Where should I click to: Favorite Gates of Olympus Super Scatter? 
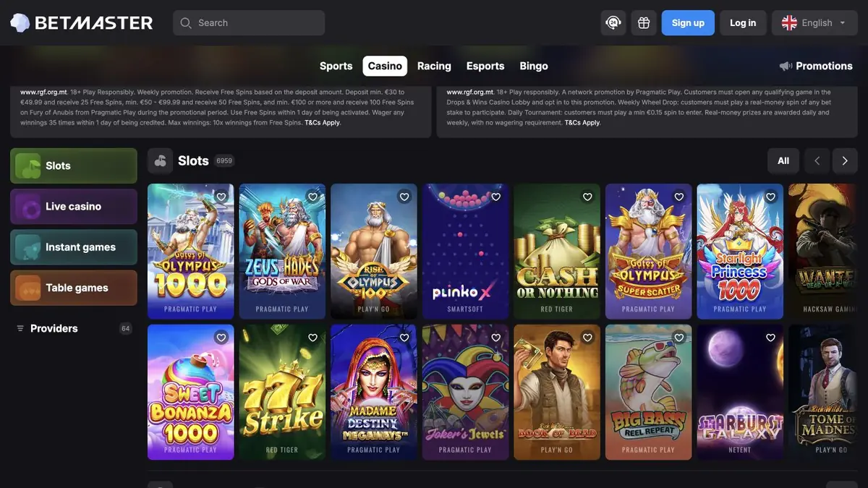(679, 197)
